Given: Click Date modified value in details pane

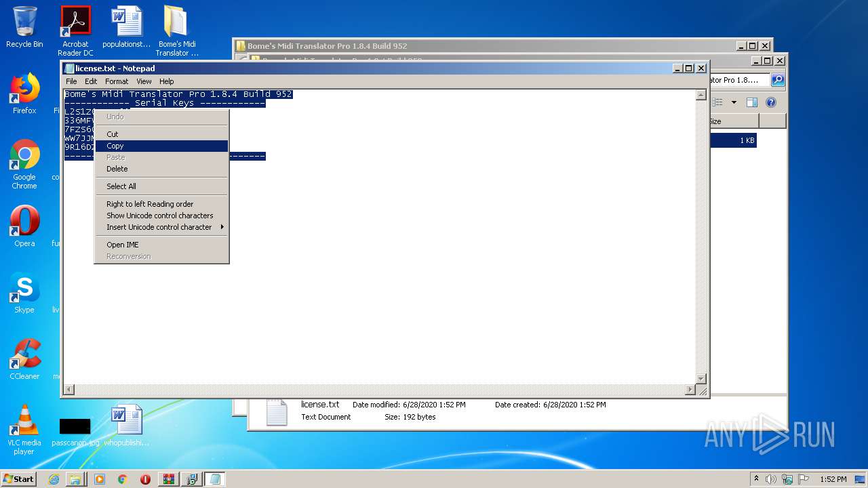Looking at the screenshot, I should click(434, 405).
